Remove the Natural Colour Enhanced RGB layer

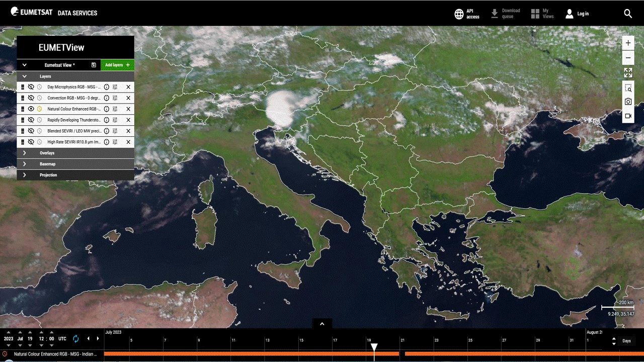(128, 109)
